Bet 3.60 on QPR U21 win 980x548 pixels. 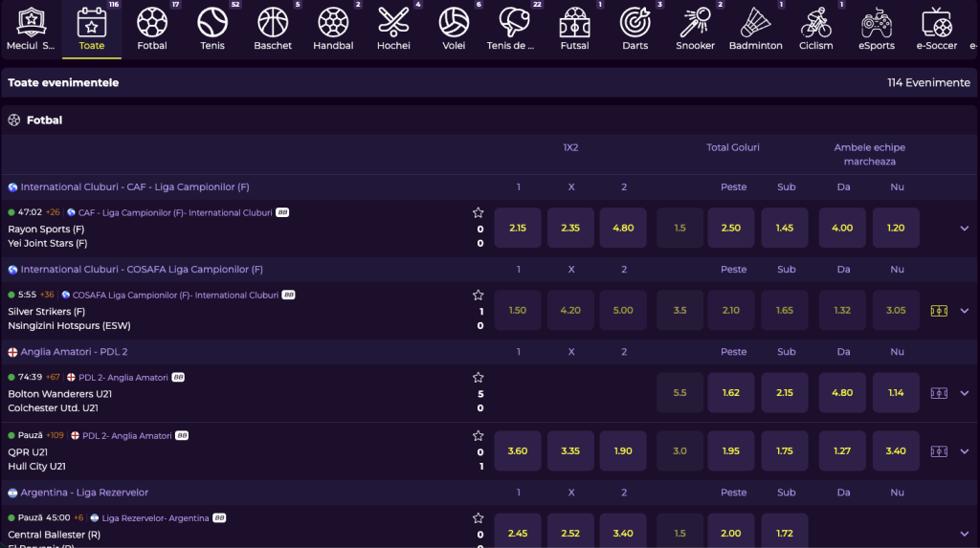coord(518,451)
